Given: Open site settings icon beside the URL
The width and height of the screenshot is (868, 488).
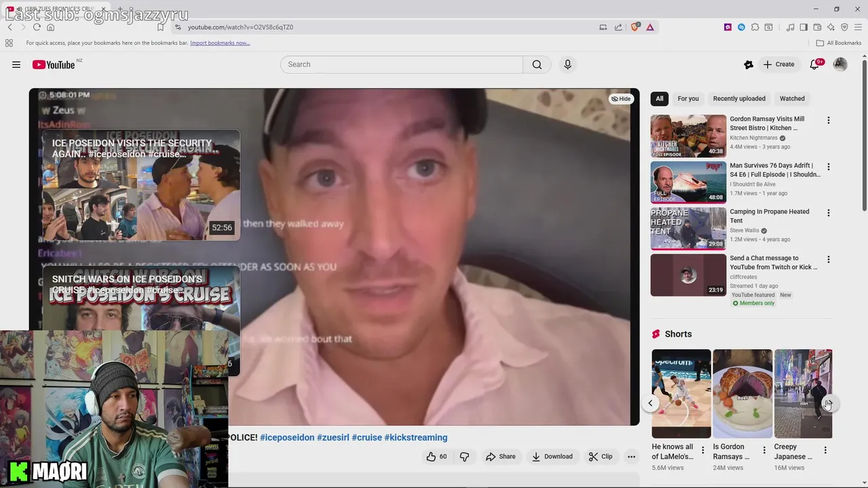Looking at the screenshot, I should point(178,27).
